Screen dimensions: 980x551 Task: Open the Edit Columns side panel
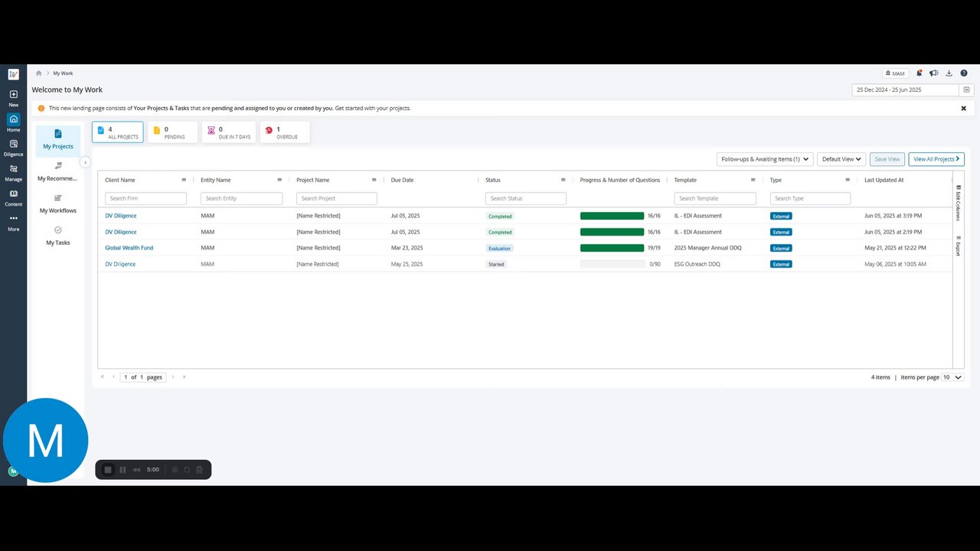pos(958,204)
